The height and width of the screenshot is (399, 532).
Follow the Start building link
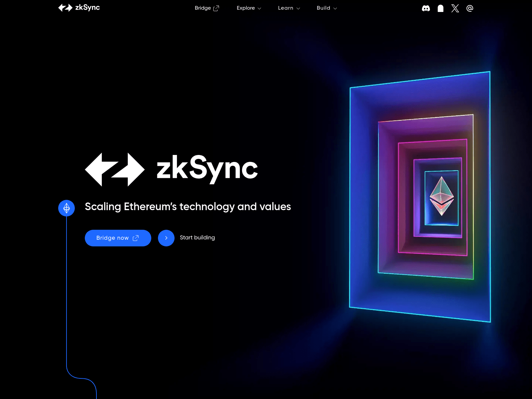pyautogui.click(x=198, y=238)
